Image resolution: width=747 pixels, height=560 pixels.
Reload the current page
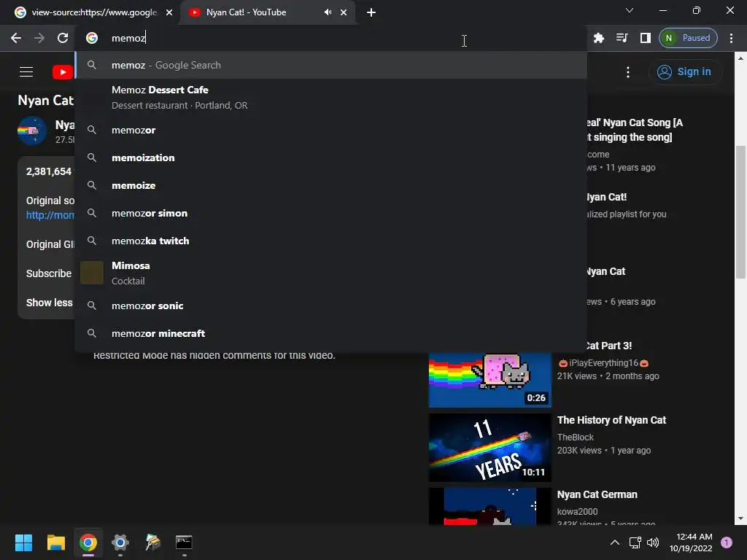click(63, 38)
